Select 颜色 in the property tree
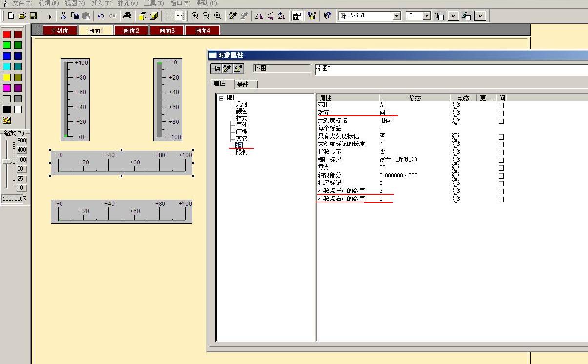This screenshot has width=588, height=364. point(242,111)
